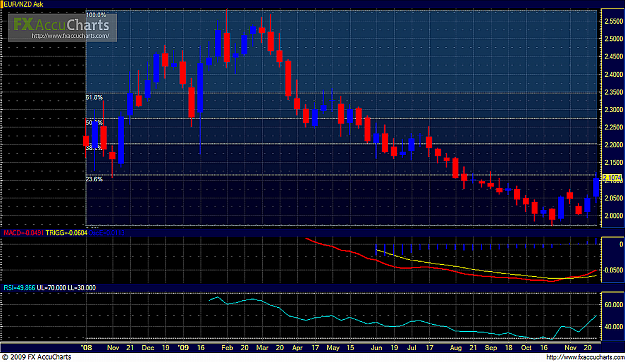
Task: Click the cyan RSI value readout
Action: pos(20,287)
